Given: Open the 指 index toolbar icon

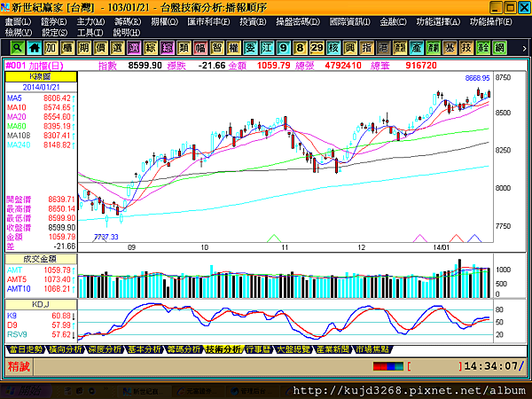Looking at the screenshot, I should [x=366, y=48].
